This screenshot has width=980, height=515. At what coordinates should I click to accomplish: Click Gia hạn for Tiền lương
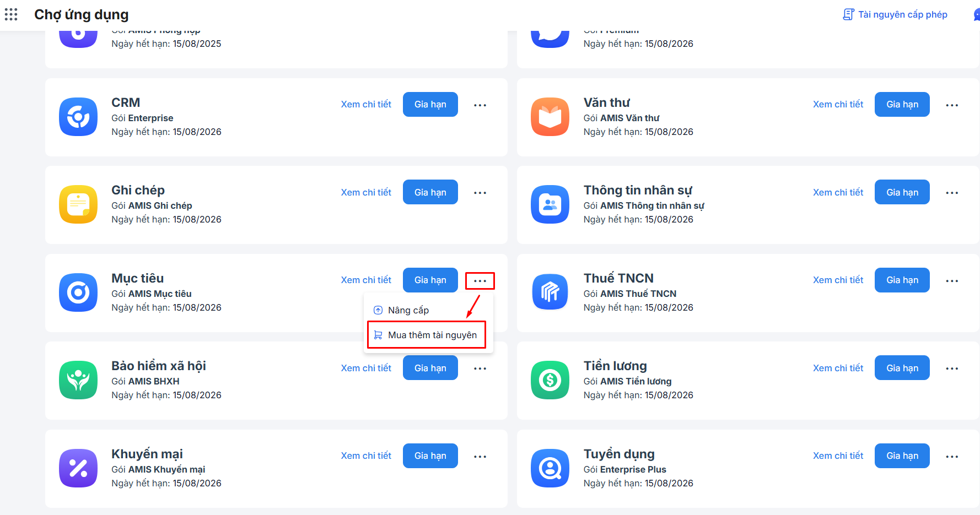[902, 368]
